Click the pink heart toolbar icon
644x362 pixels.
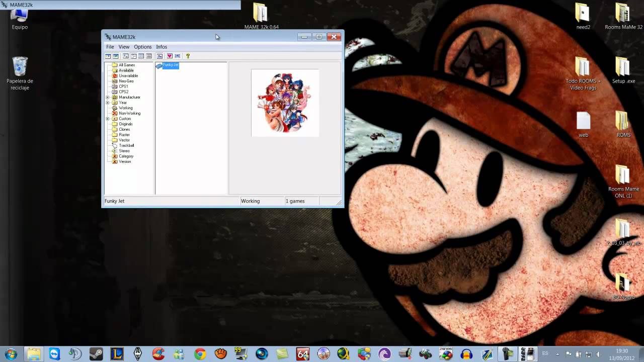[x=170, y=56]
